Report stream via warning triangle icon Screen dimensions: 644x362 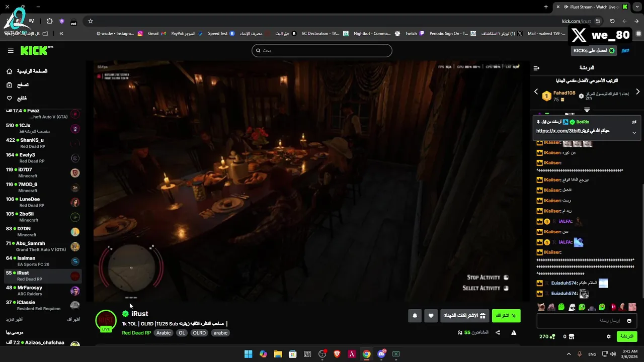[x=514, y=333]
